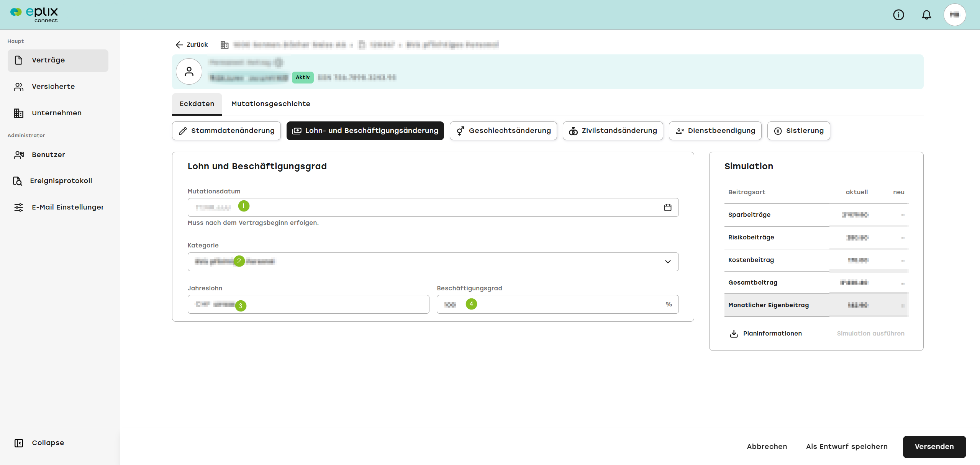Viewport: 980px width, 465px height.
Task: Select Dienstbeendigung mutation type
Action: tap(715, 131)
